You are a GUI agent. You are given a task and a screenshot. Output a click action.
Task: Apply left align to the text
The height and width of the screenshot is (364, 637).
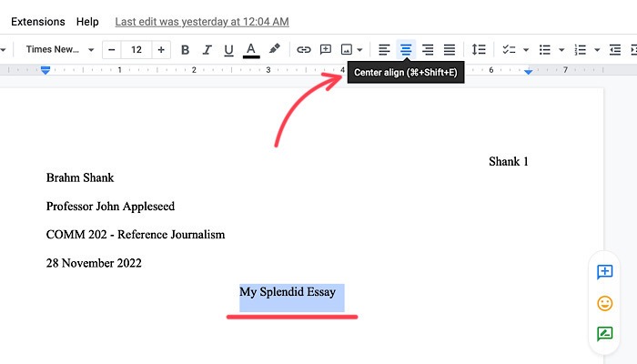click(384, 49)
